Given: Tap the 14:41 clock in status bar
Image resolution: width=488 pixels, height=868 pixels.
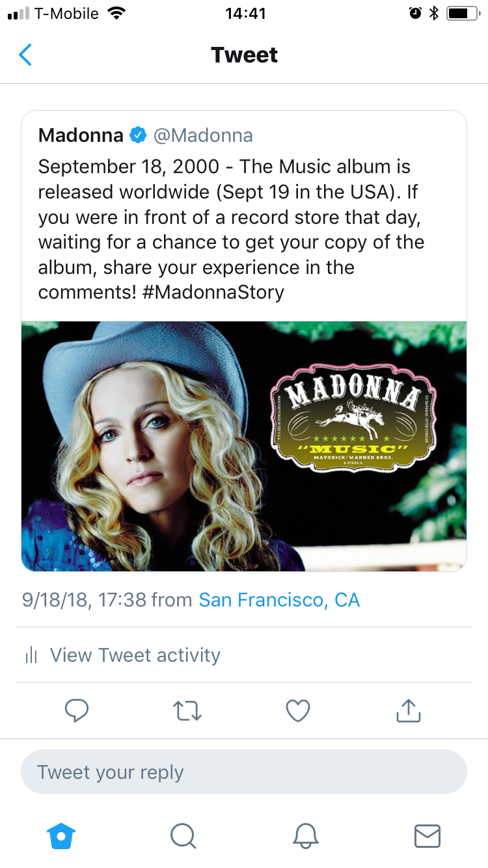Looking at the screenshot, I should [245, 14].
